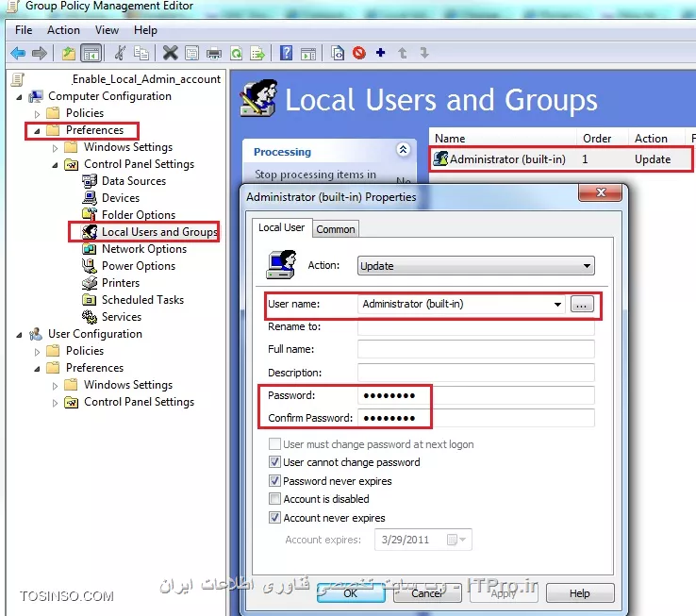
Task: Toggle the Show/Hide Console Tree icon
Action: tap(91, 53)
